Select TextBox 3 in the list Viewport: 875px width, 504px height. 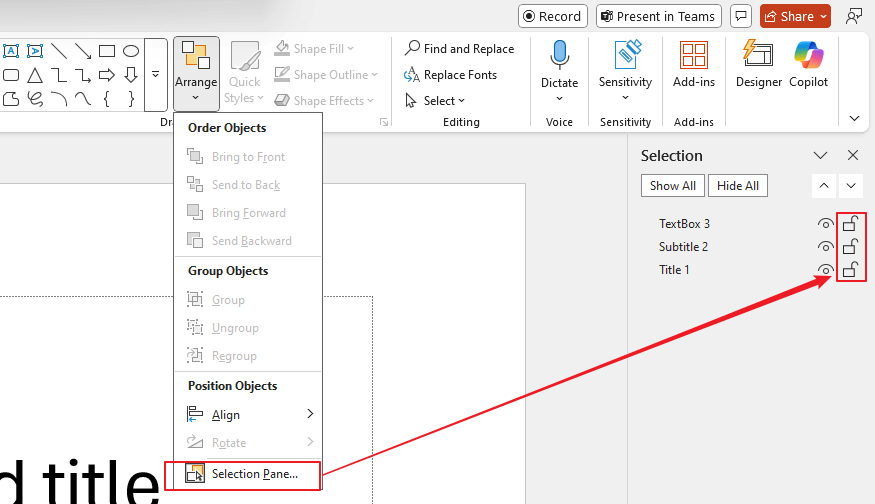click(x=684, y=224)
